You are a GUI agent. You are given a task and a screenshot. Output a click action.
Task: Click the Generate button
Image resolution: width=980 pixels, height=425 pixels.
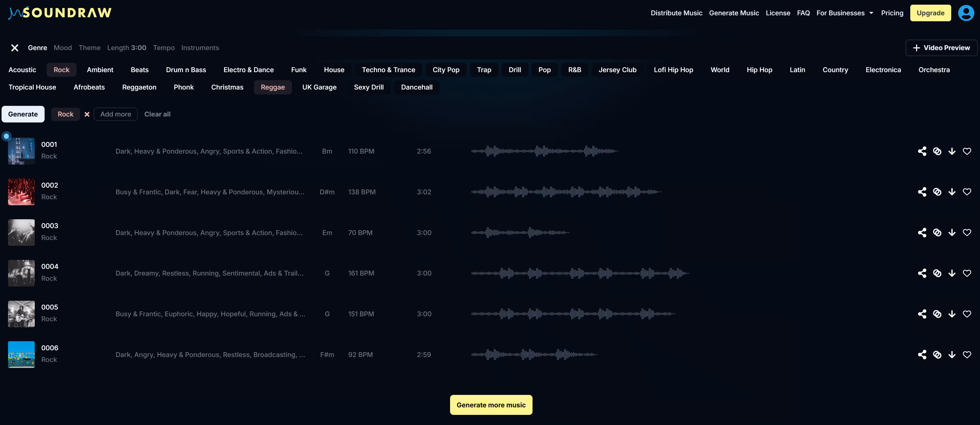point(23,114)
